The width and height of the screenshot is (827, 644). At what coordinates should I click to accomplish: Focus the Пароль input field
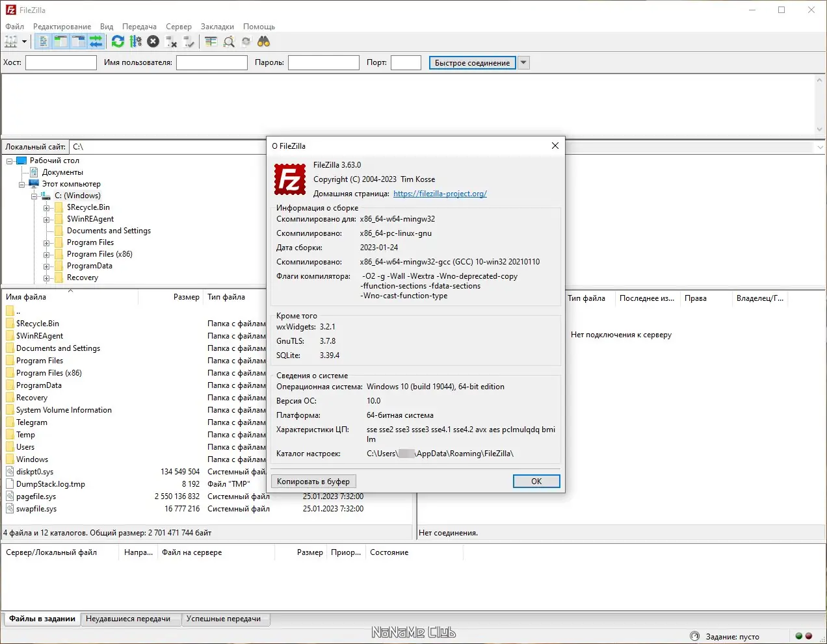[324, 62]
